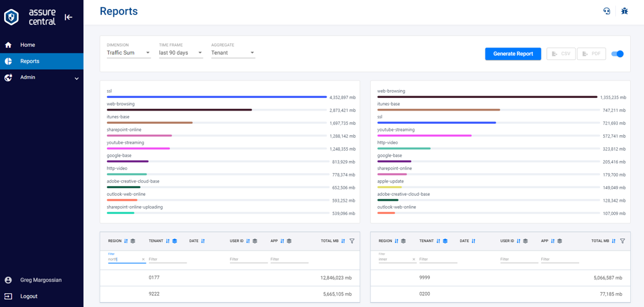644x307 pixels.
Task: Sort by Date in the 'inner' filtered table
Action: 474,241
